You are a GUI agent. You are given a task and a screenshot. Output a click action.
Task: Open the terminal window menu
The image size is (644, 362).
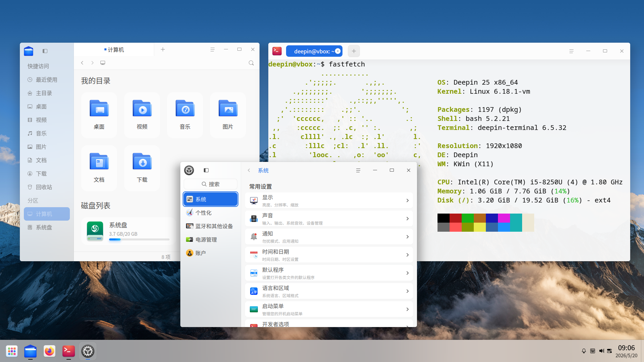(x=571, y=51)
